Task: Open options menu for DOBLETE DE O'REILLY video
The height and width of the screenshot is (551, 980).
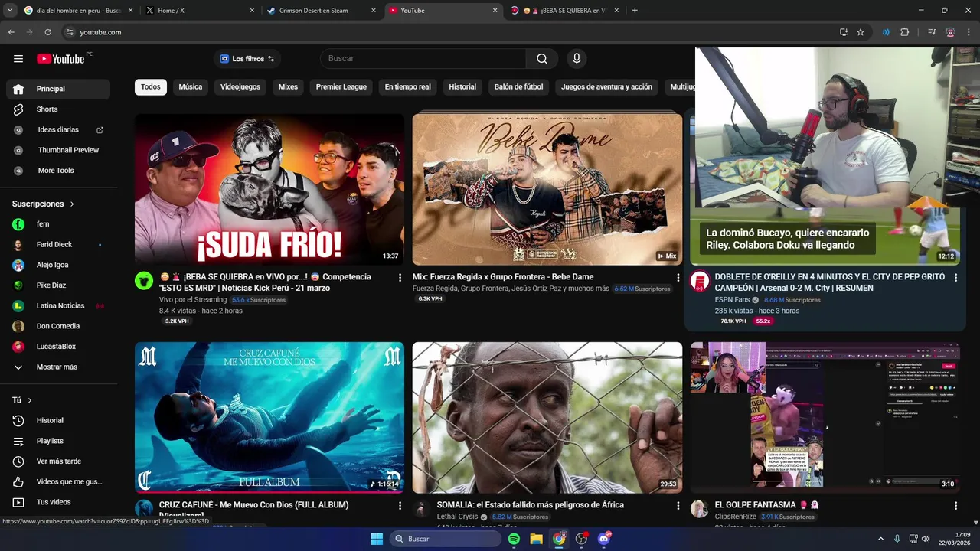Action: [x=955, y=278]
